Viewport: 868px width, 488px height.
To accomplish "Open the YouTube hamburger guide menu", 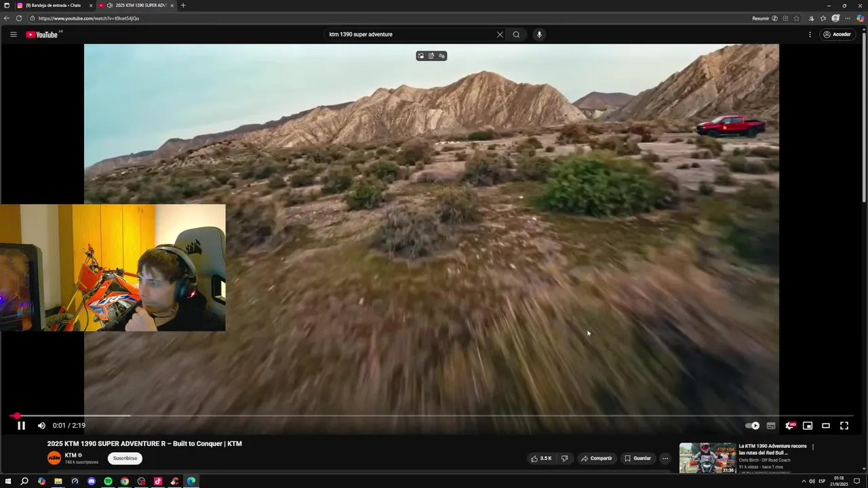I will 13,35.
